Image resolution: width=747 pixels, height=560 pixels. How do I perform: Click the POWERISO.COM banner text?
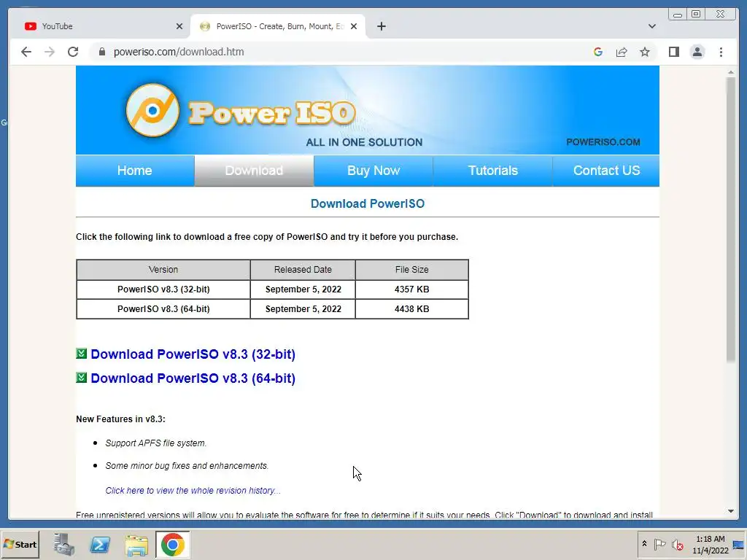point(603,142)
